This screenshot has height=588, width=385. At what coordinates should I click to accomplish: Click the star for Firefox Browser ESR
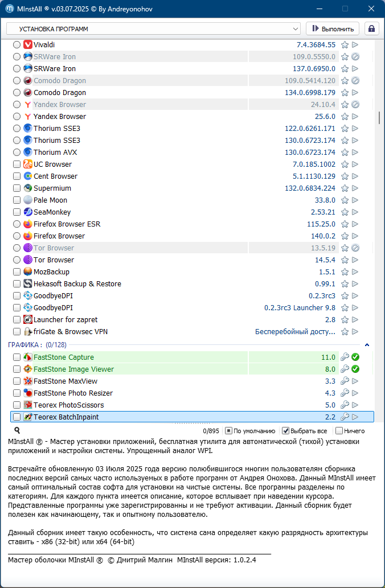point(345,224)
